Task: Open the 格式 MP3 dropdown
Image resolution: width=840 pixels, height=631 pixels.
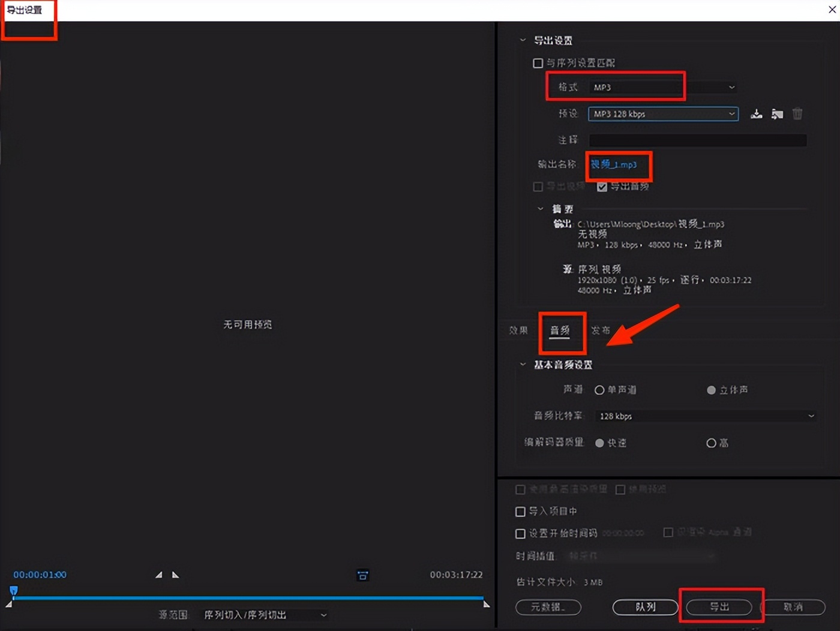Action: pyautogui.click(x=663, y=88)
